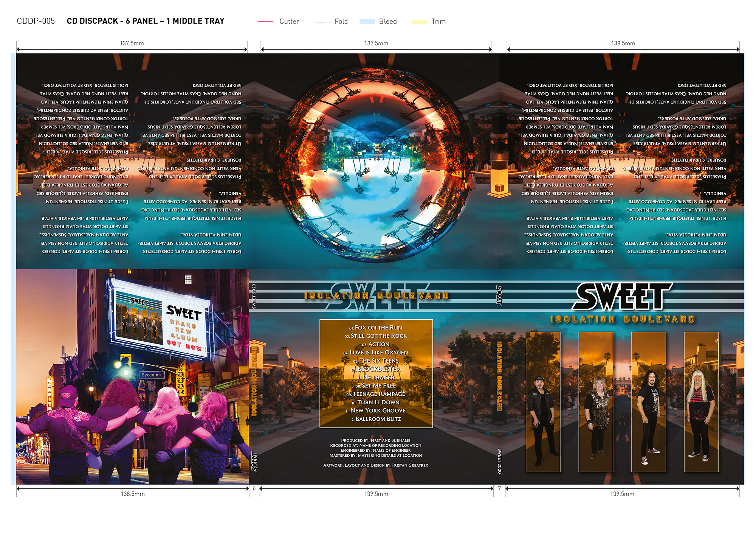
Task: Click the Fold legend label
Action: pos(341,22)
